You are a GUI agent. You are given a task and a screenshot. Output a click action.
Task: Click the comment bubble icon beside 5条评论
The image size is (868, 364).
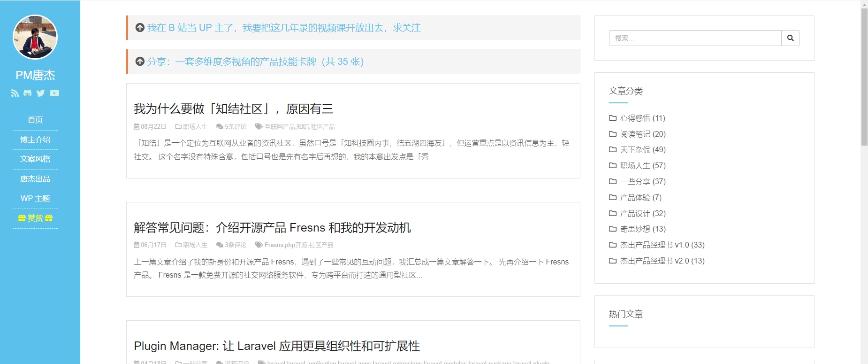point(220,126)
